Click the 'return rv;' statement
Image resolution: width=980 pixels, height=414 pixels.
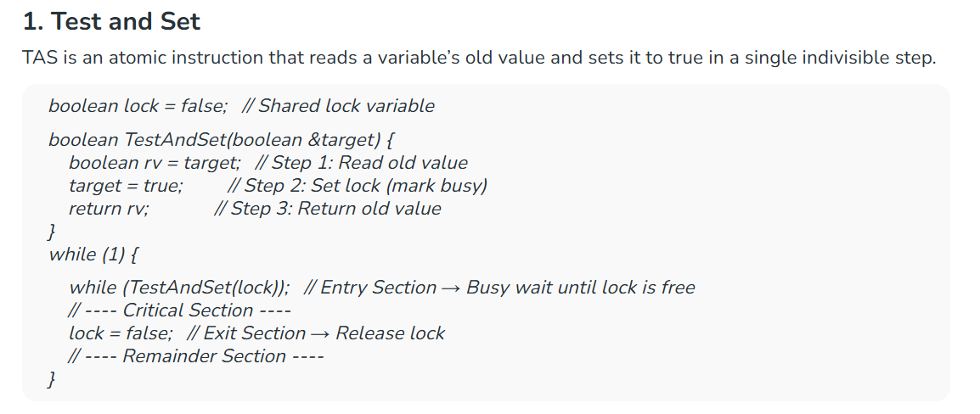pos(109,208)
